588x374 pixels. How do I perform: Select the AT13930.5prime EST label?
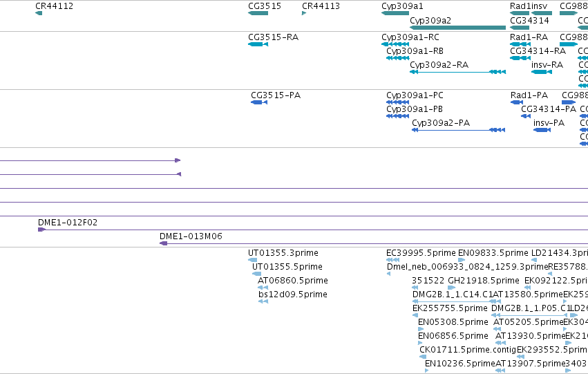530,336
